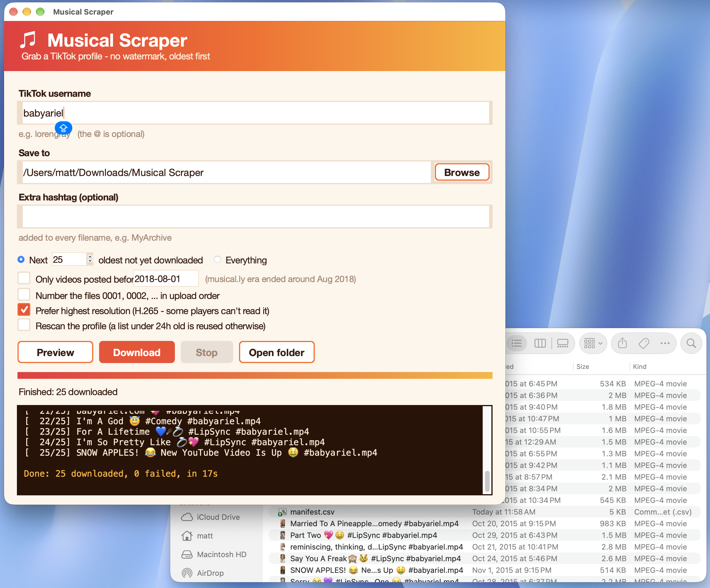The height and width of the screenshot is (588, 710).
Task: Click the Save to path field
Action: [x=226, y=172]
